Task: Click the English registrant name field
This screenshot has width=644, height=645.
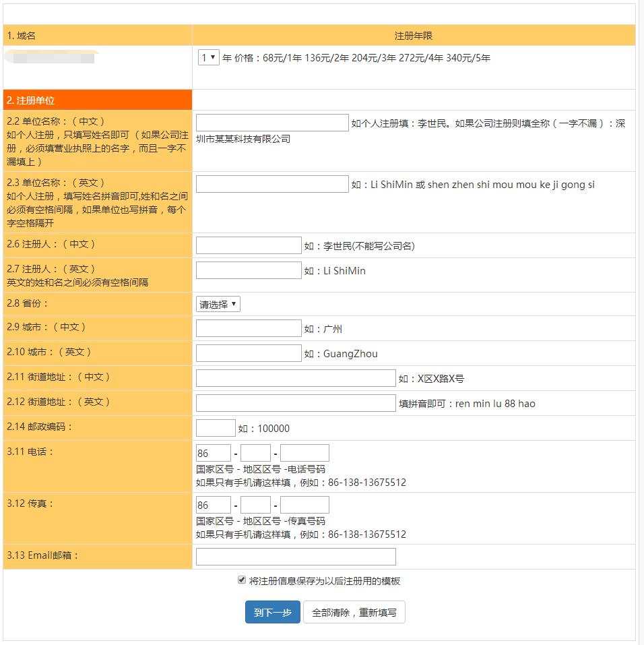Action: coord(248,270)
